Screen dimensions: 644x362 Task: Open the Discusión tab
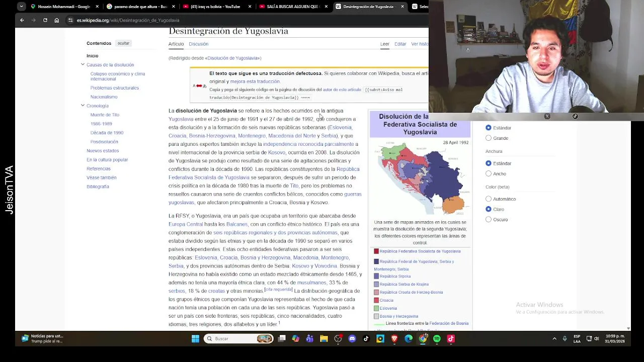(x=198, y=44)
